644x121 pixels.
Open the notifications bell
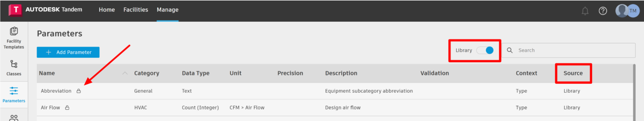pos(585,11)
